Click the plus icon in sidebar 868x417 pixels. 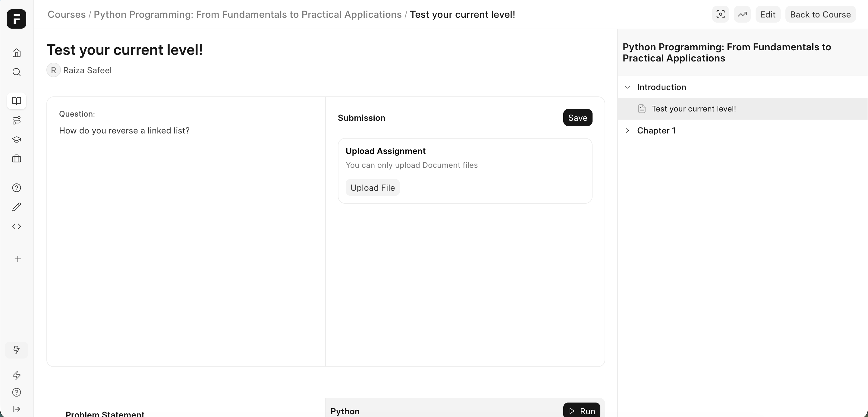(18, 259)
